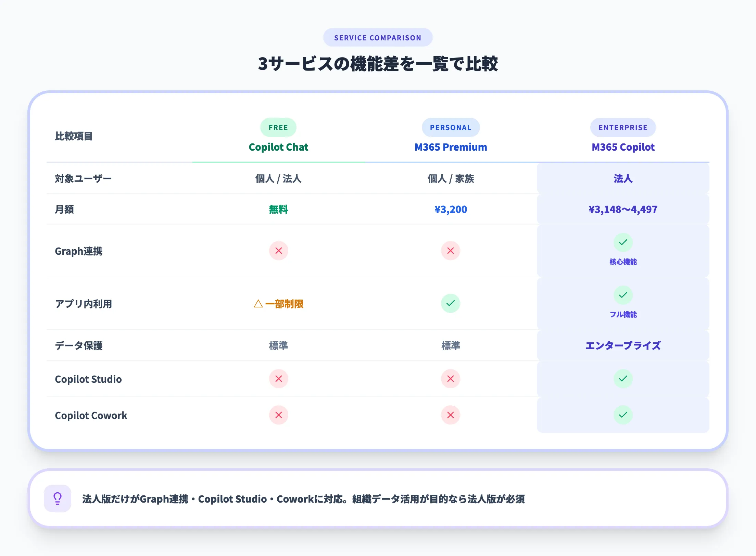The width and height of the screenshot is (756, 556).
Task: Click the green check icon under Graph連携 for M365 Copilot
Action: [x=623, y=242]
